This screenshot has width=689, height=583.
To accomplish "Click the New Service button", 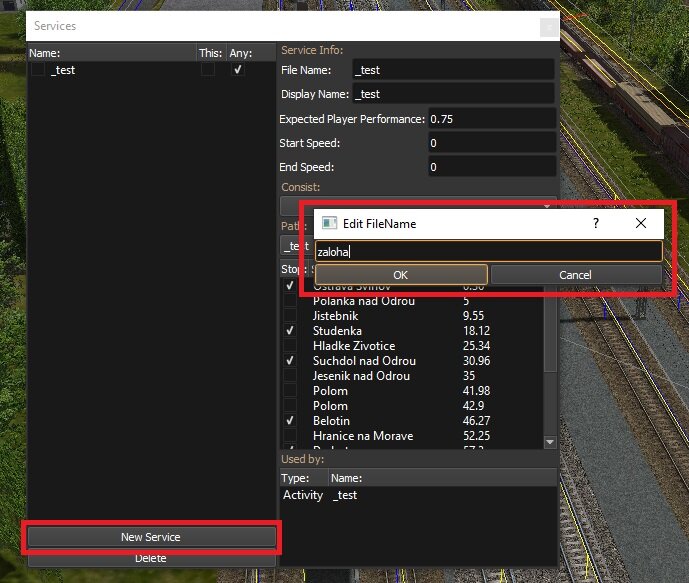I will (151, 537).
